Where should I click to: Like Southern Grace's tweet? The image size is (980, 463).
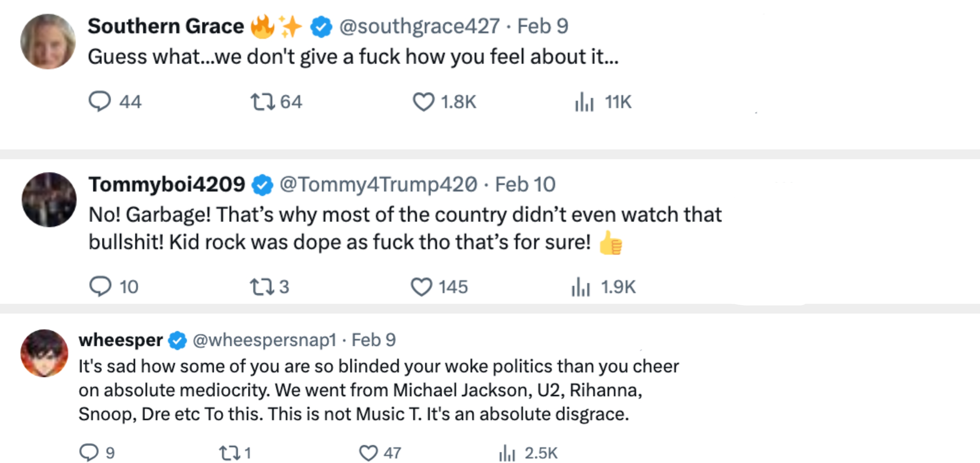423,102
